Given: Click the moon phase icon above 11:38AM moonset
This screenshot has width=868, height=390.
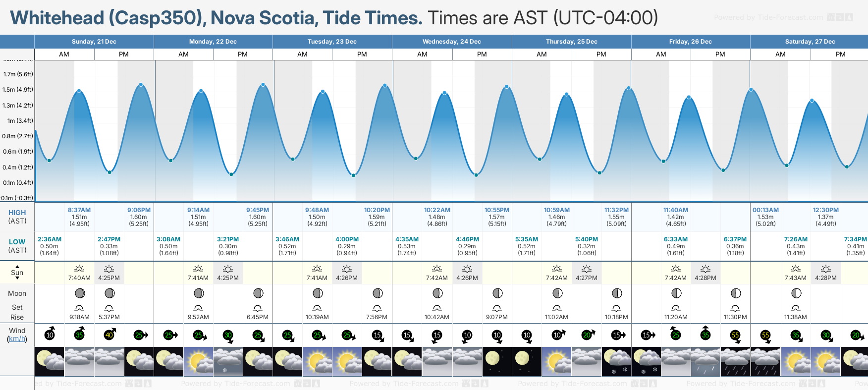Looking at the screenshot, I should coord(796,293).
